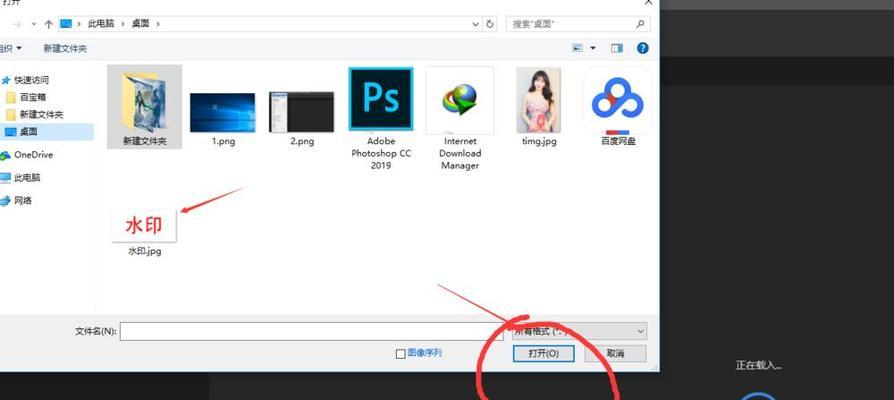The width and height of the screenshot is (894, 400).
Task: Open the recent locations dropdown arrow
Action: coord(34,24)
